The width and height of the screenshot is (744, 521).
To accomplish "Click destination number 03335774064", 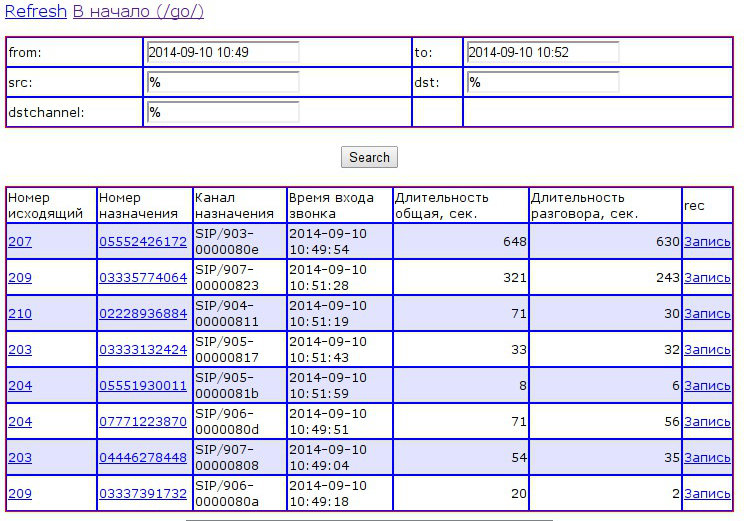I will coord(143,277).
